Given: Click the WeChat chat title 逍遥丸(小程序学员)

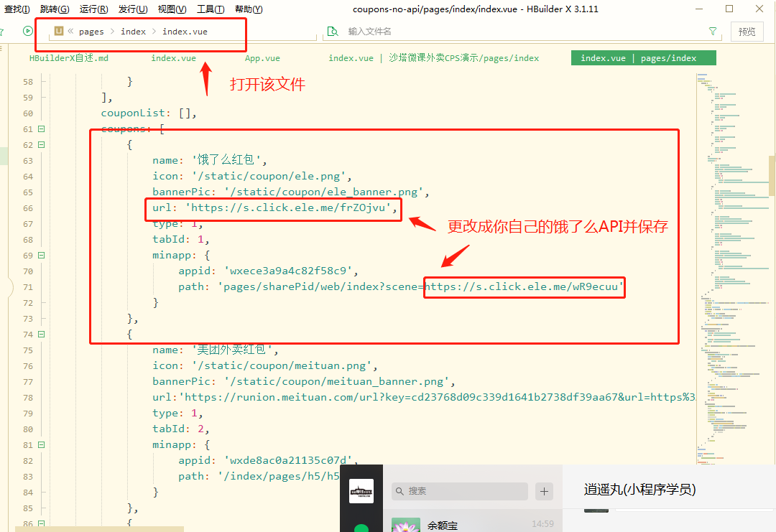Looking at the screenshot, I should (x=639, y=490).
